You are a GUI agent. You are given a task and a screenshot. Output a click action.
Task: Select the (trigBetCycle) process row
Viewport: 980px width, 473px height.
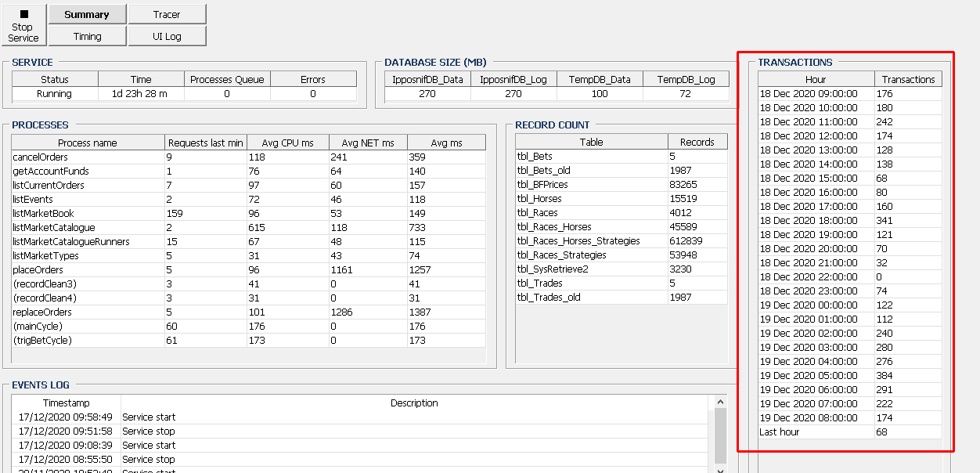point(248,341)
